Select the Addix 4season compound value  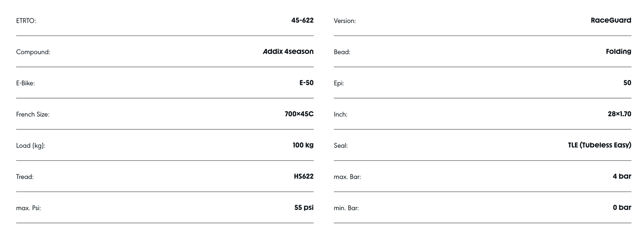[288, 52]
